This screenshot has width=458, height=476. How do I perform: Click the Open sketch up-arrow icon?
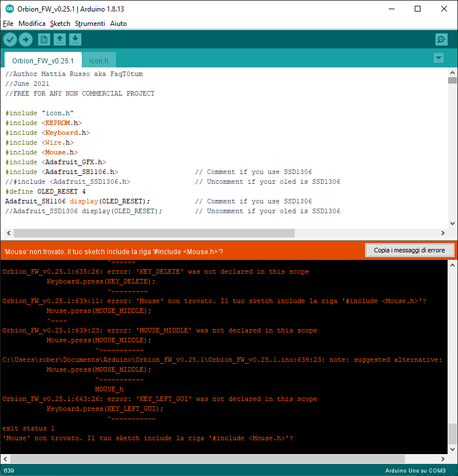click(59, 40)
